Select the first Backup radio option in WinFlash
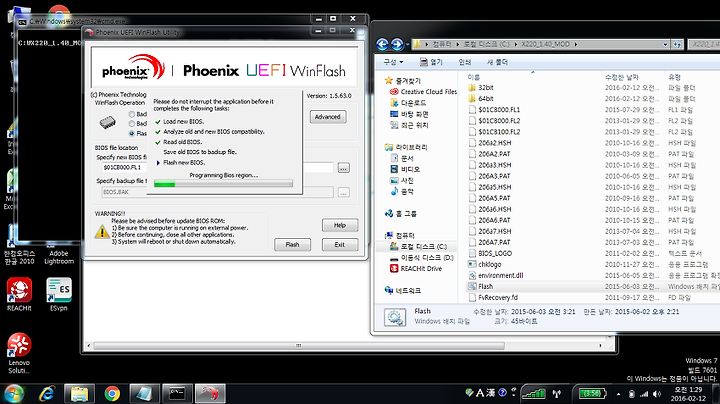This screenshot has height=404, width=720. click(x=132, y=114)
